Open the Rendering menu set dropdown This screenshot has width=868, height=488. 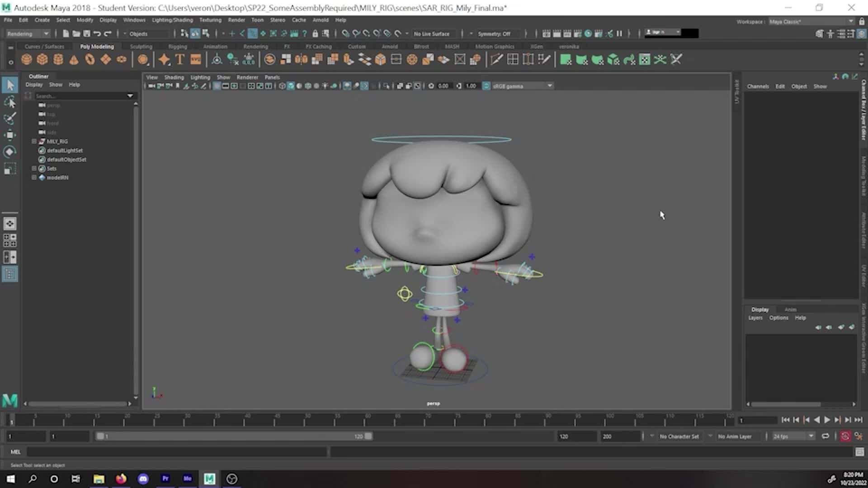pos(27,33)
